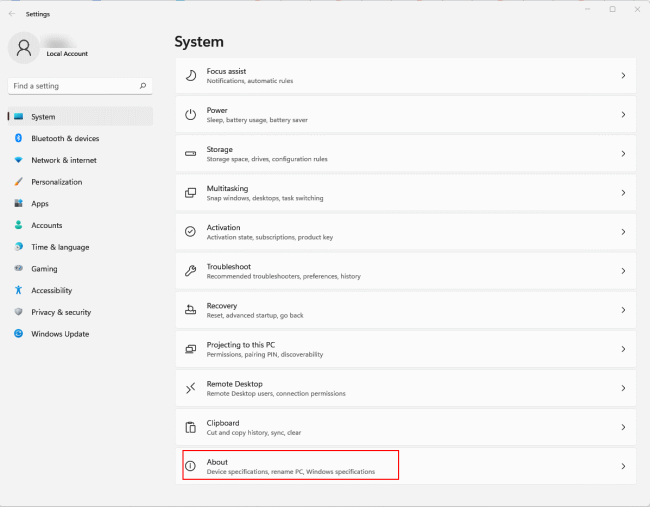Select Network & internet in sidebar
This screenshot has width=650, height=507.
coord(64,160)
